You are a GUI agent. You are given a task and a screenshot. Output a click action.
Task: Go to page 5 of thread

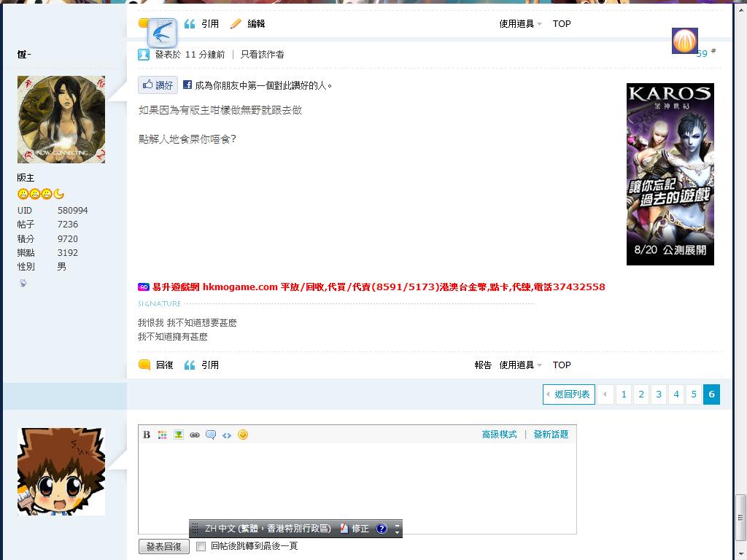(x=694, y=394)
